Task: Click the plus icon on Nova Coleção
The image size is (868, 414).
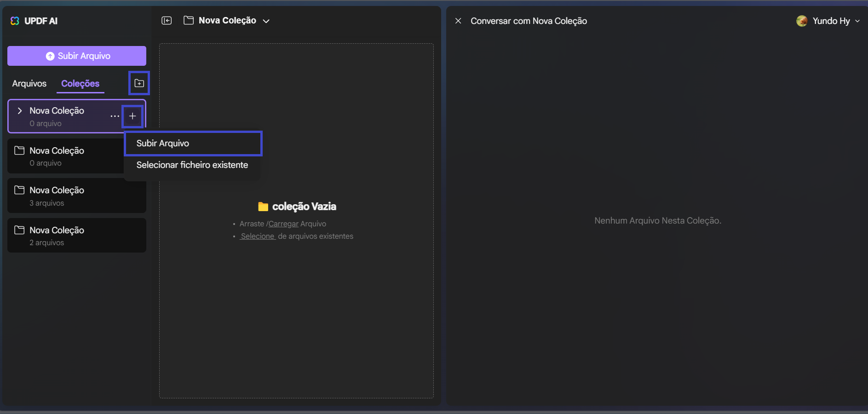Action: pyautogui.click(x=132, y=116)
